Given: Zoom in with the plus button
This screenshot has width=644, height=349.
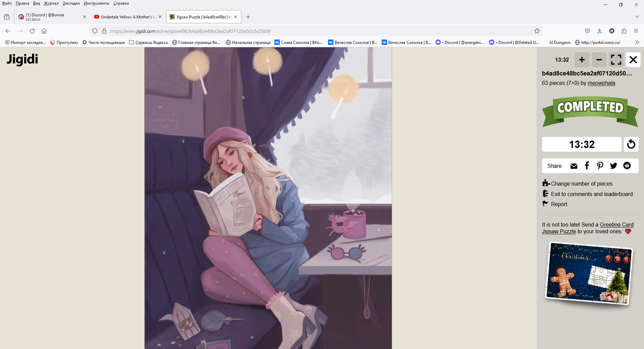Looking at the screenshot, I should pyautogui.click(x=582, y=59).
